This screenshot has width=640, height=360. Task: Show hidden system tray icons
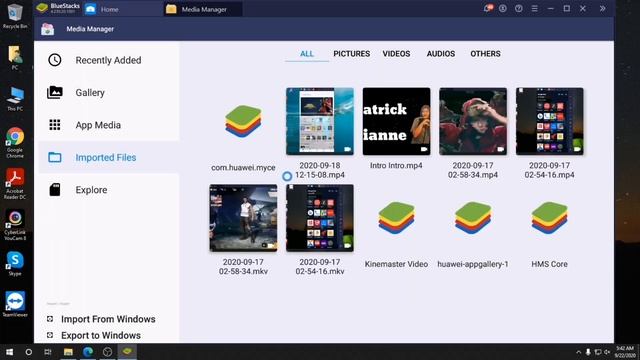coord(578,352)
